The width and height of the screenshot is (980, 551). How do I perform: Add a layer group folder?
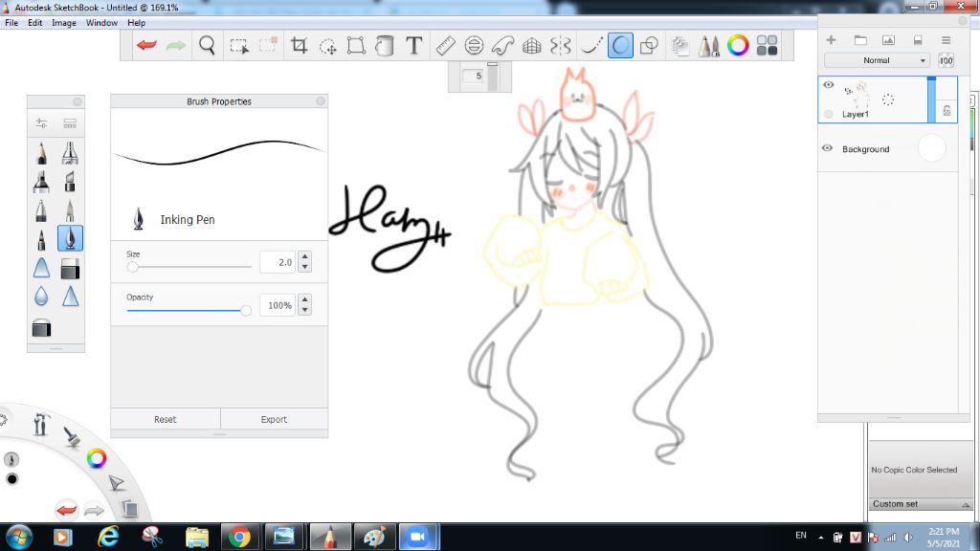click(x=860, y=40)
